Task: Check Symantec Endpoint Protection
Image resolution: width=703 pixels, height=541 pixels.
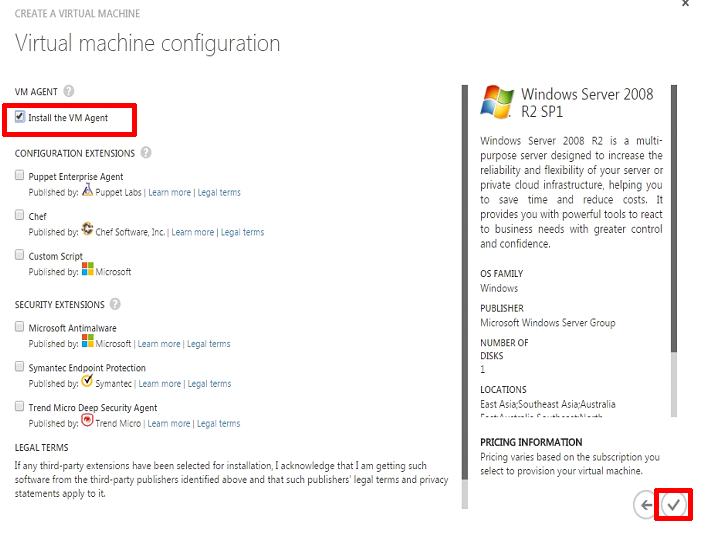Action: coord(19,366)
